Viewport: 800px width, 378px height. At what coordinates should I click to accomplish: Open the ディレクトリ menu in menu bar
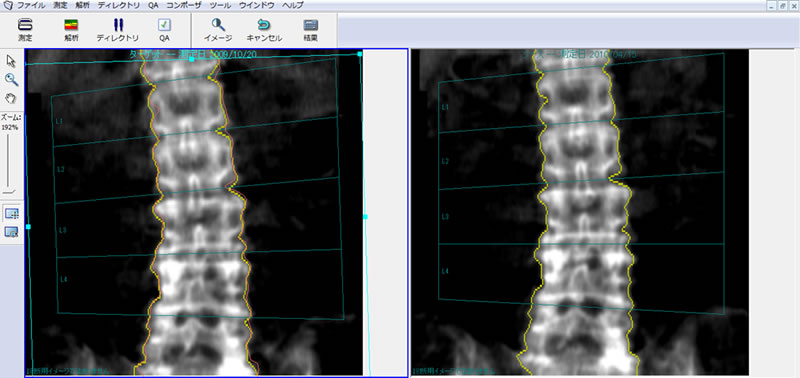[119, 6]
